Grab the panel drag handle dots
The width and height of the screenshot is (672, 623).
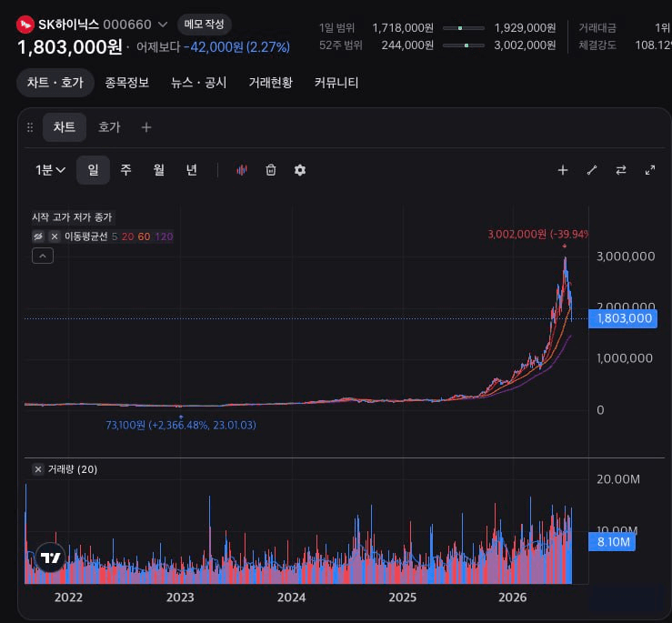click(x=30, y=127)
